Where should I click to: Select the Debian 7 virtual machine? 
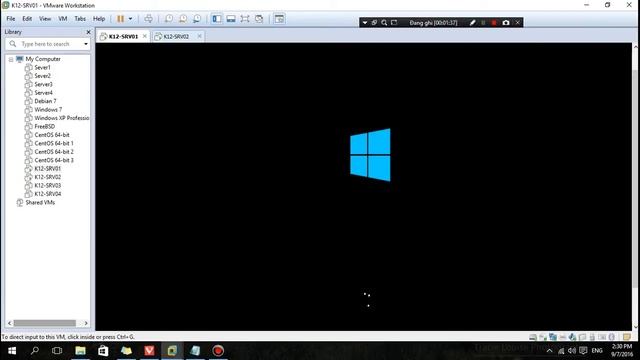click(45, 101)
